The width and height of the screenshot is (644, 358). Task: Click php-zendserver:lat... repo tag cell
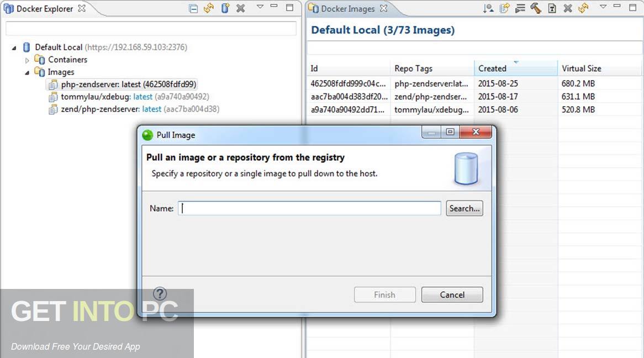431,83
